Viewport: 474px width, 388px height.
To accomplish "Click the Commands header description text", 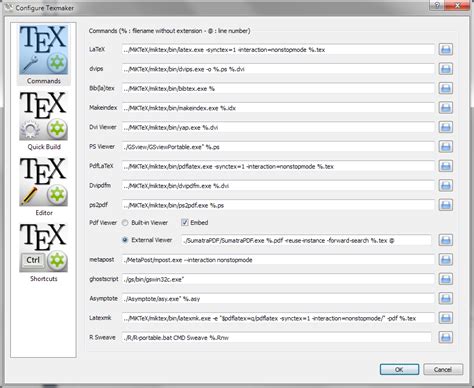I will [169, 31].
